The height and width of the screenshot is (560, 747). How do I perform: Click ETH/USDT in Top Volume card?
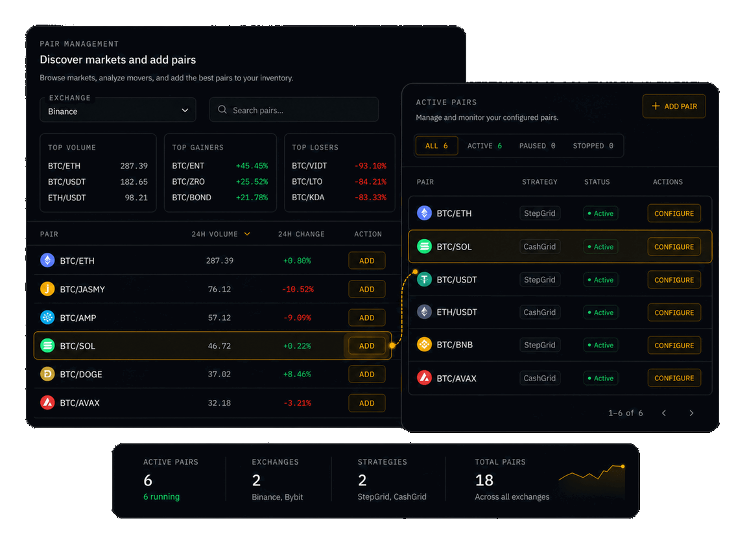pyautogui.click(x=67, y=198)
